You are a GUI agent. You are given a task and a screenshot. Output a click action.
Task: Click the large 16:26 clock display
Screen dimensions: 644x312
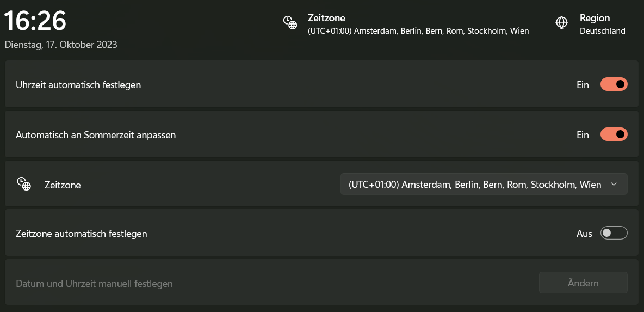(35, 22)
